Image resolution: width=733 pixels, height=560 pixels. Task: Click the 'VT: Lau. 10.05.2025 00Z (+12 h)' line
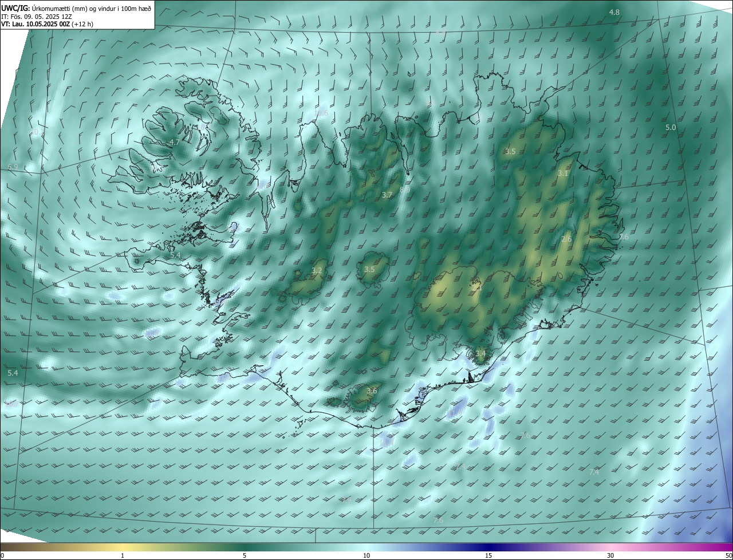[48, 24]
